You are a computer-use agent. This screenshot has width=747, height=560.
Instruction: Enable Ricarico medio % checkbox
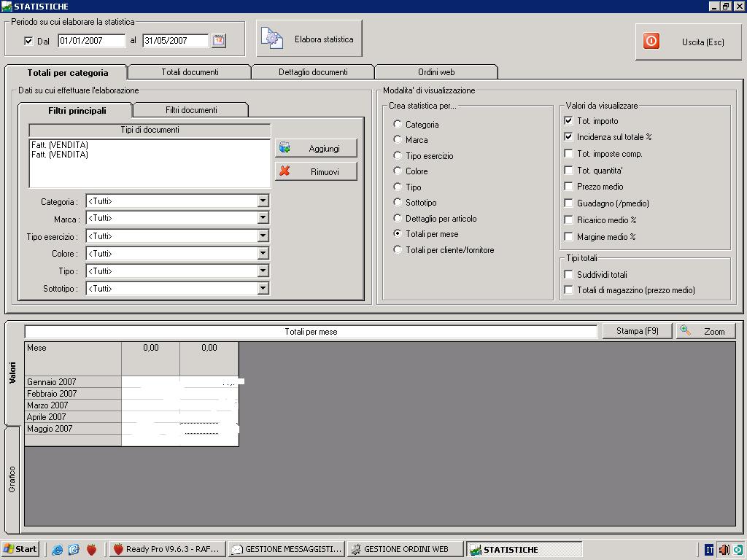pyautogui.click(x=568, y=219)
